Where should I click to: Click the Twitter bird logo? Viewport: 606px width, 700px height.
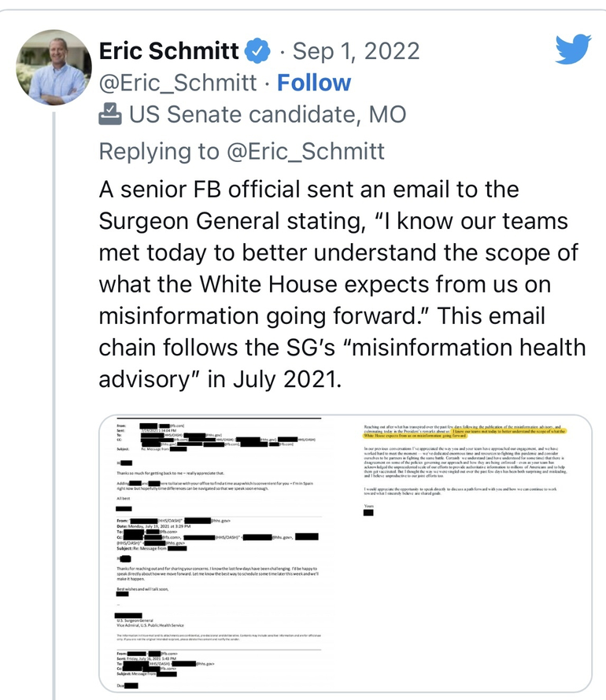pyautogui.click(x=572, y=50)
